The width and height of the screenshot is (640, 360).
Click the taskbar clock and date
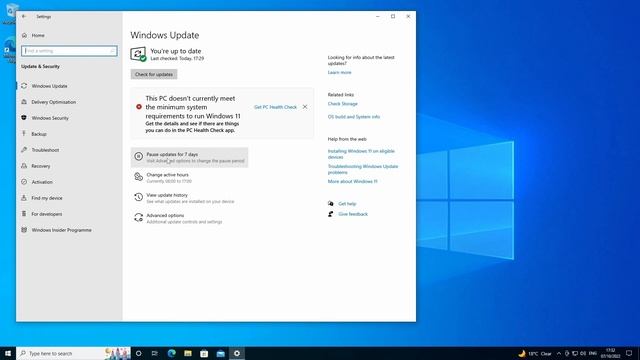(x=611, y=353)
